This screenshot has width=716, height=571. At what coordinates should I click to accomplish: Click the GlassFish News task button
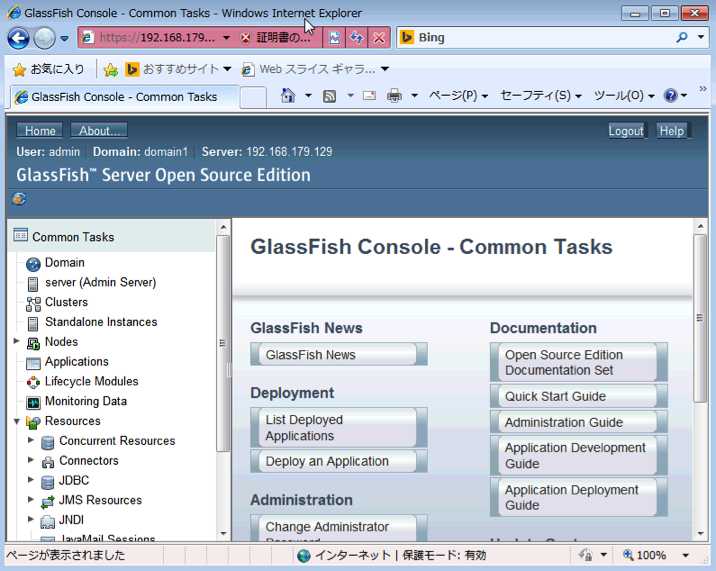click(x=339, y=354)
